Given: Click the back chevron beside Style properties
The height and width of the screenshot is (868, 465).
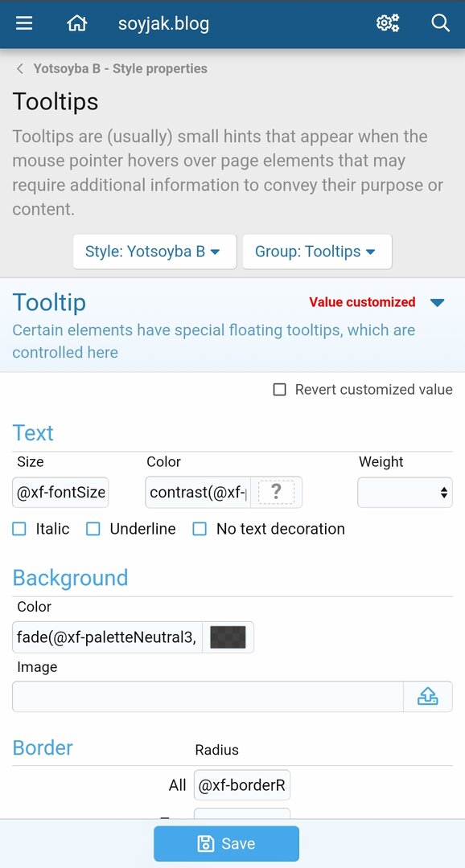Looking at the screenshot, I should pos(20,68).
